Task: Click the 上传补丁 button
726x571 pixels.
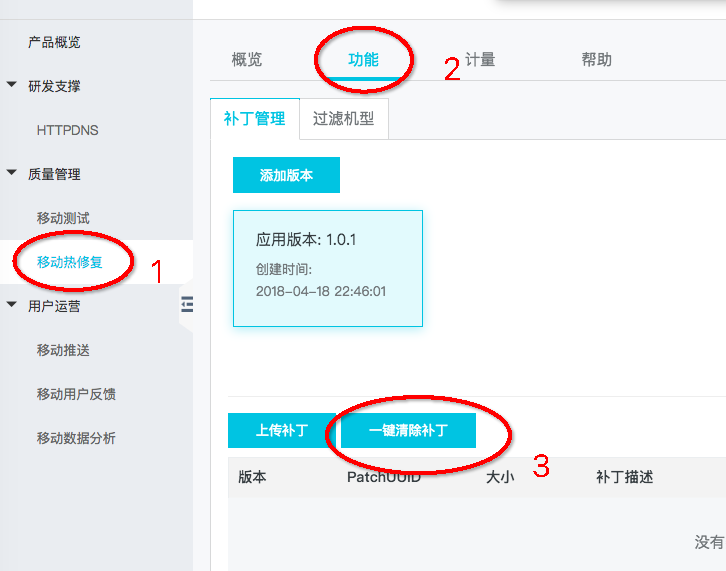Action: pyautogui.click(x=281, y=431)
